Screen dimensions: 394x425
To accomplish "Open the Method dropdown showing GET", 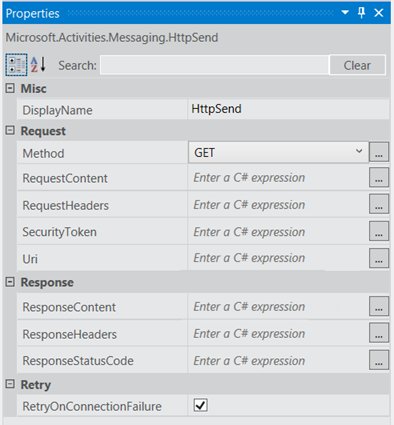I will [278, 152].
